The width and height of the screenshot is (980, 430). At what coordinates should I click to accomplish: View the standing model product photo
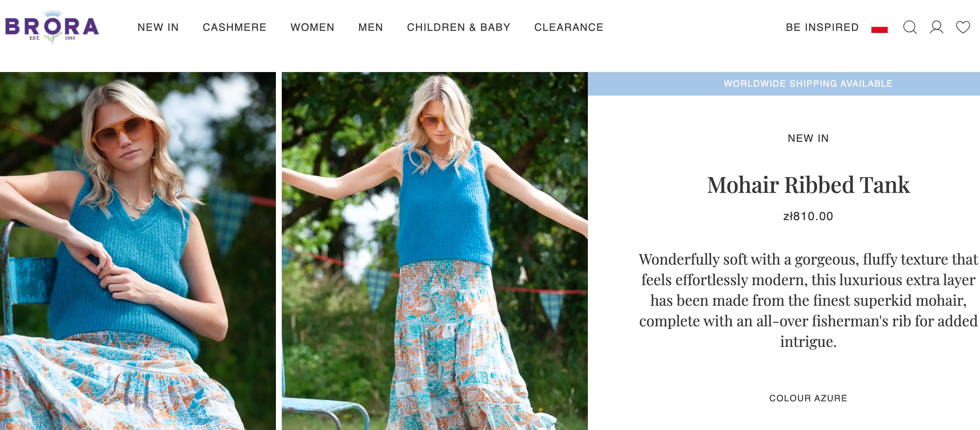pos(434,251)
